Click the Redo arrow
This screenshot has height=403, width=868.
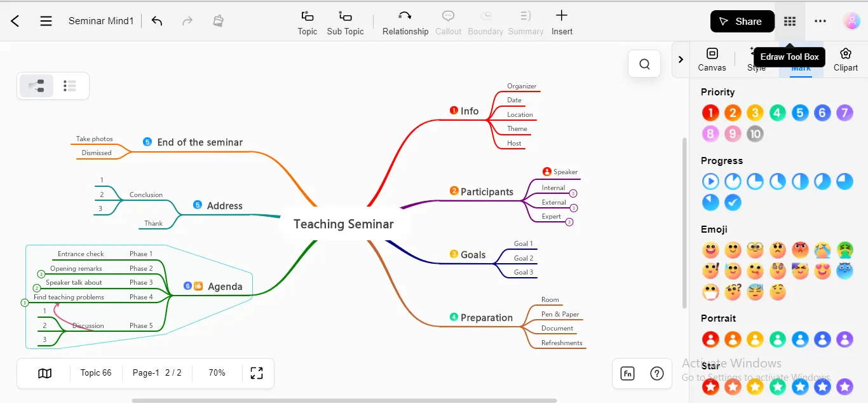click(187, 21)
